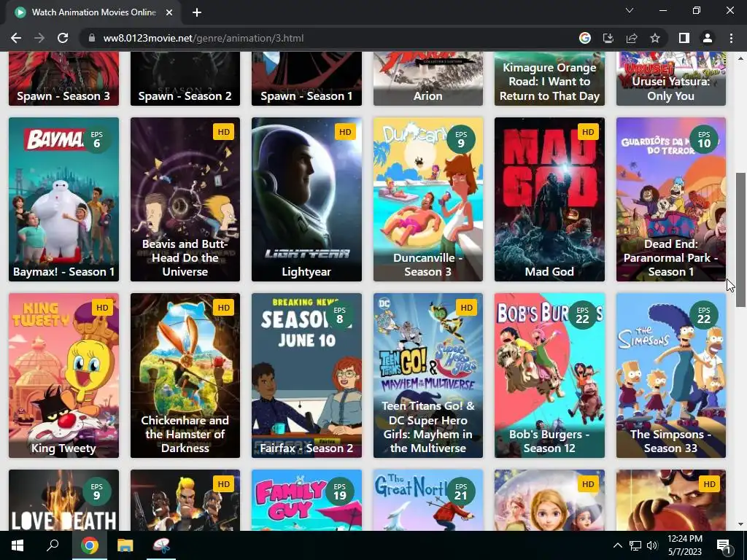Image resolution: width=747 pixels, height=560 pixels.
Task: Open the Mad God movie poster
Action: pyautogui.click(x=549, y=200)
